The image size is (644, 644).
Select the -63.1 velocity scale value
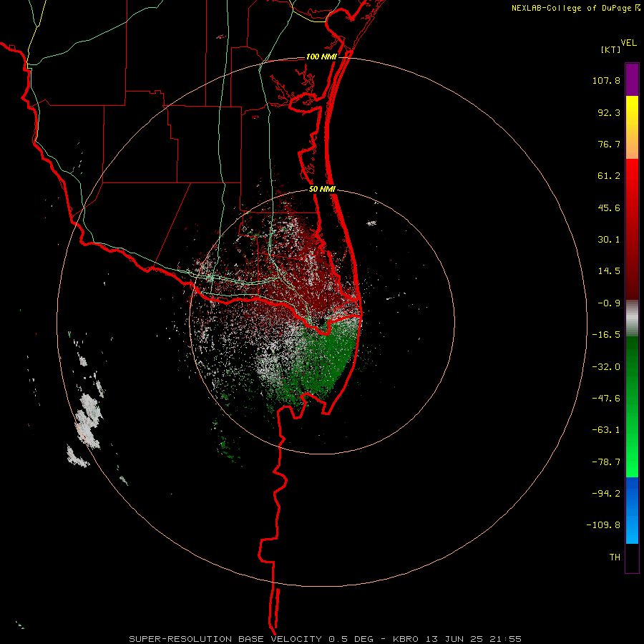(606, 430)
